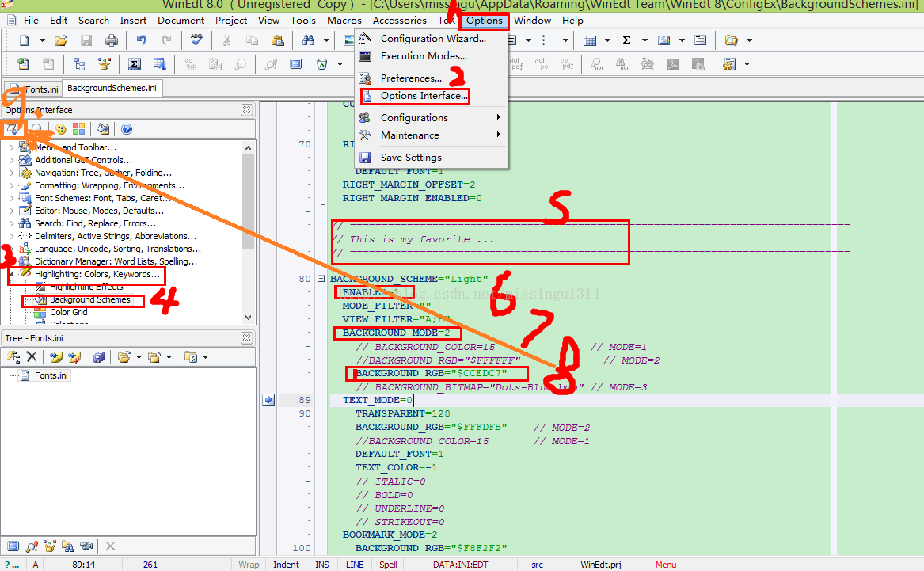Click the gather box icon in second toolbar

105,64
